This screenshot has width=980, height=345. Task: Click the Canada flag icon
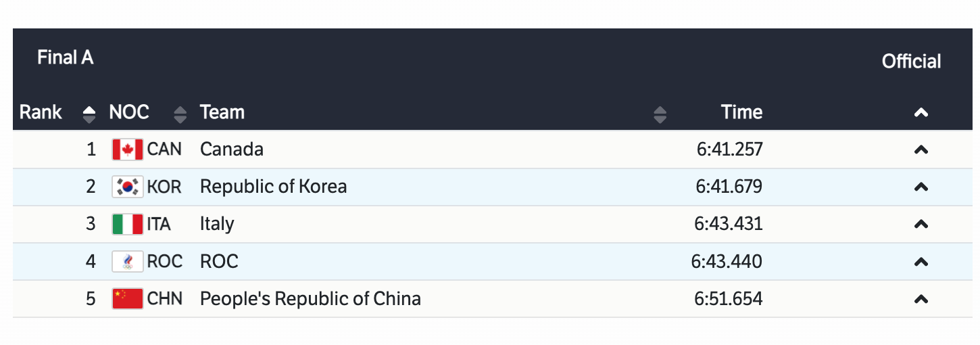coord(127,149)
